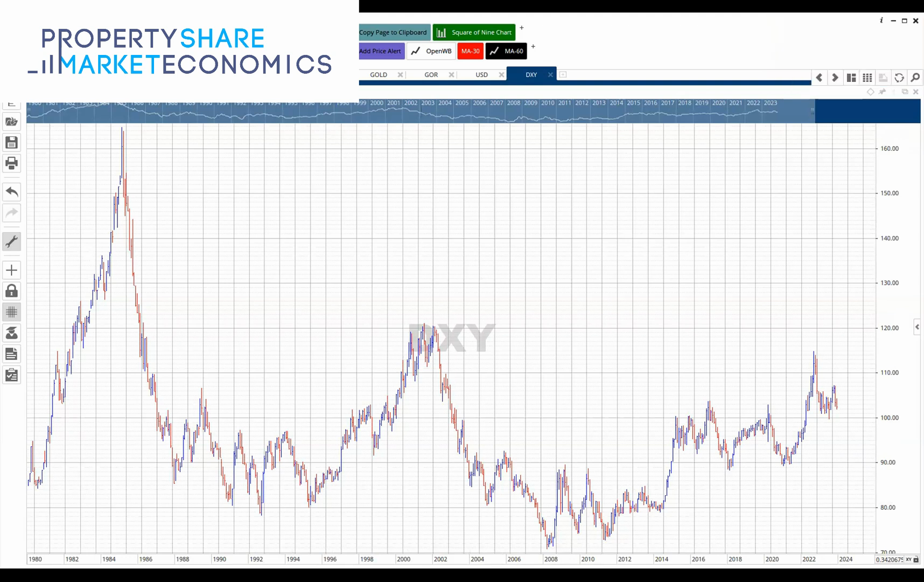Select the wrench settings tool

11,241
